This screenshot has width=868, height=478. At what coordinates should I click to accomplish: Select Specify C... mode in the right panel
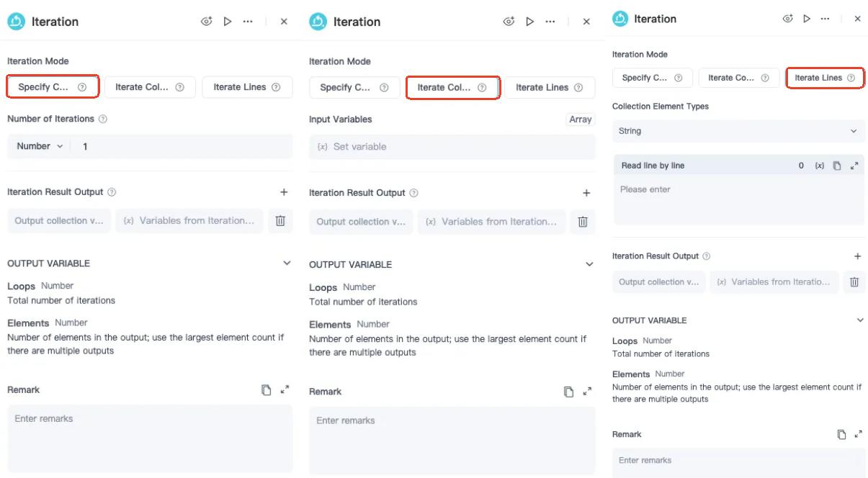653,78
